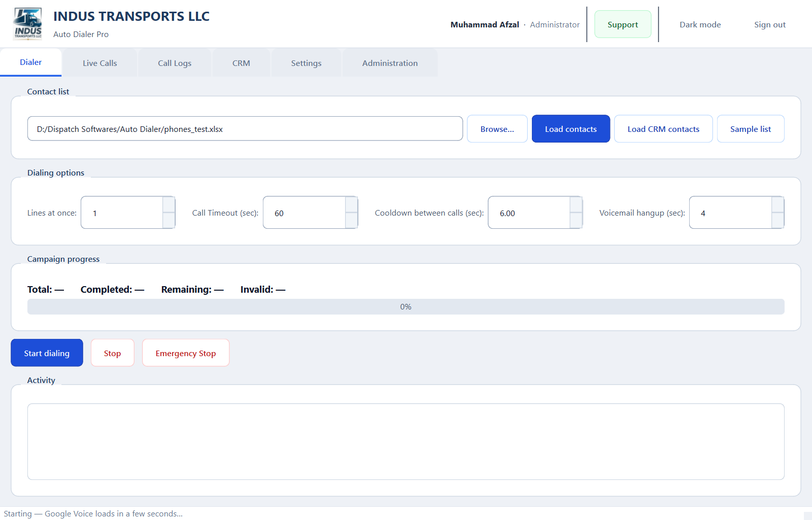Click inside the Activity log box
Screen dimensions: 812x520
tap(406, 441)
